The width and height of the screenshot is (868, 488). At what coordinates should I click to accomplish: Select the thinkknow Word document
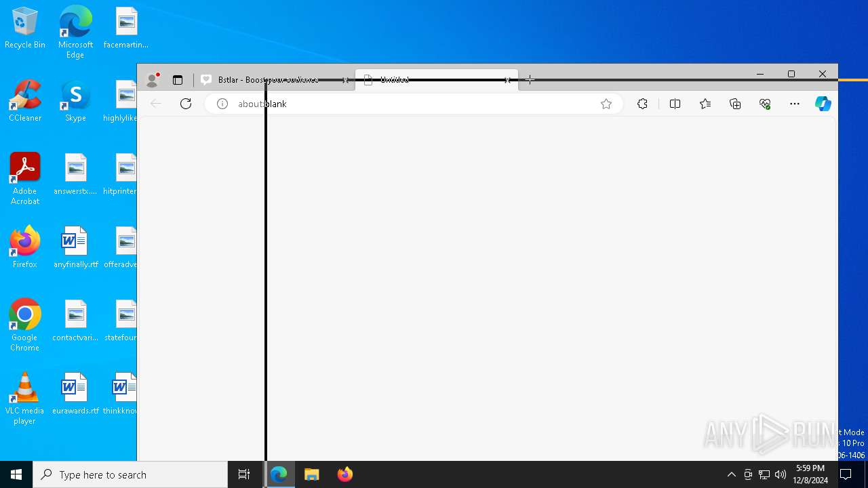point(121,394)
